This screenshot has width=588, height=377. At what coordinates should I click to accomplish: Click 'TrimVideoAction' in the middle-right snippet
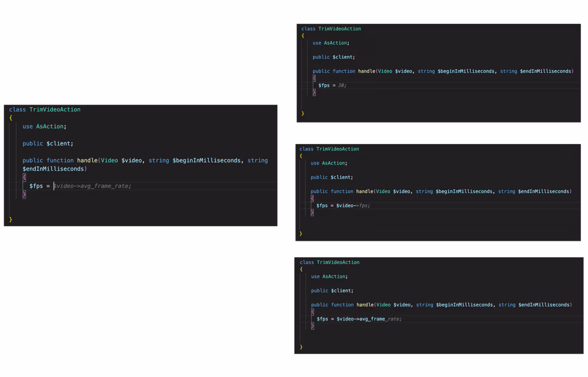click(337, 149)
